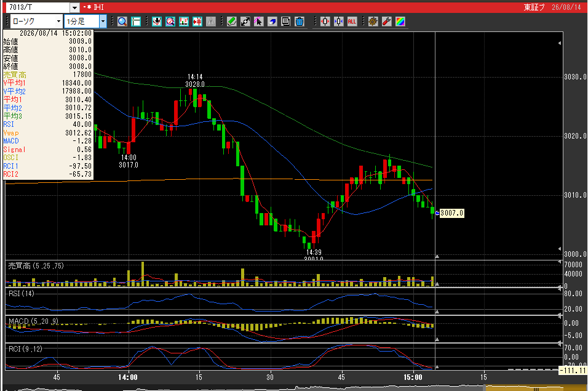Select the eraser tool icon
This screenshot has height=391, width=588.
pyautogui.click(x=272, y=22)
